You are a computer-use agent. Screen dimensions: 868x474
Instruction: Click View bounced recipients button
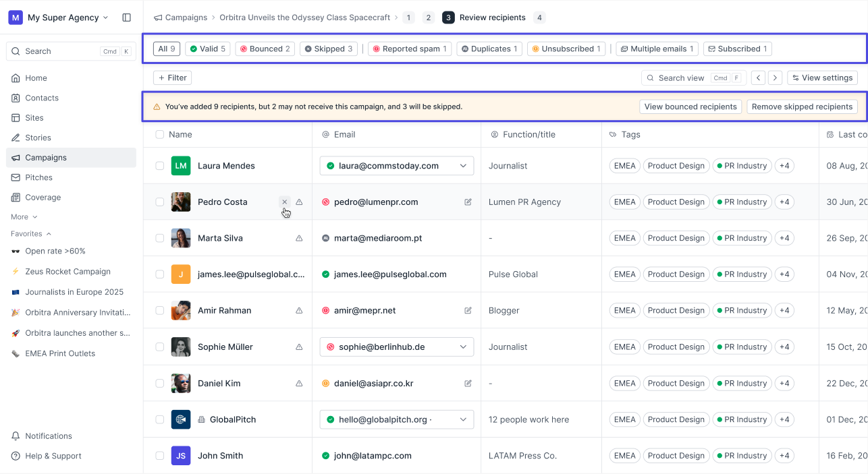coord(690,107)
